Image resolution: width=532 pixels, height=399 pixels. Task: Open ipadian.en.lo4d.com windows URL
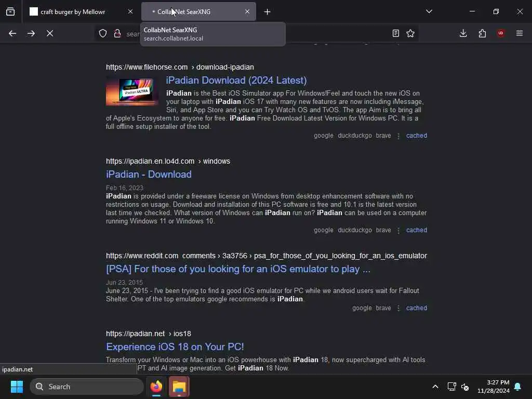click(168, 161)
